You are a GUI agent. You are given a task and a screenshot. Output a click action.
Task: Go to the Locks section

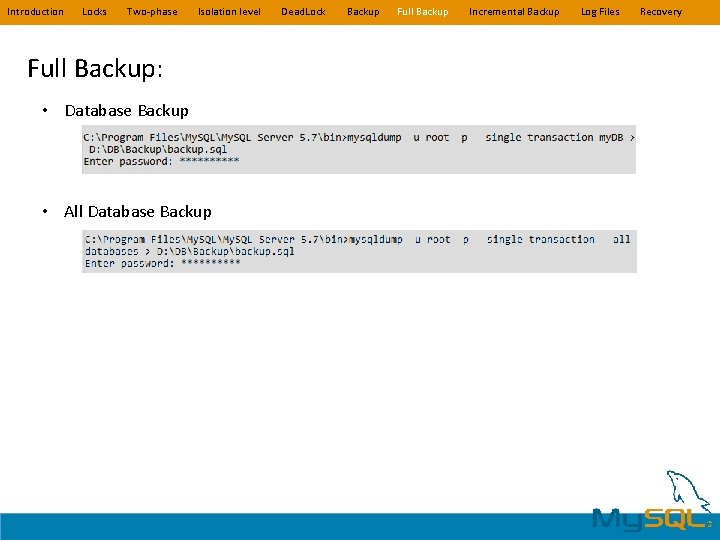94,12
